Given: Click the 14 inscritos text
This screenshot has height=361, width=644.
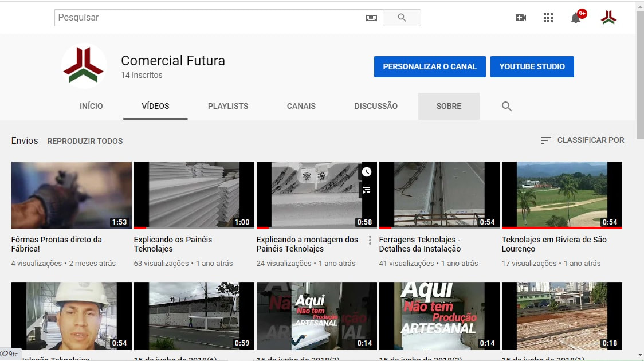Looking at the screenshot, I should [142, 75].
